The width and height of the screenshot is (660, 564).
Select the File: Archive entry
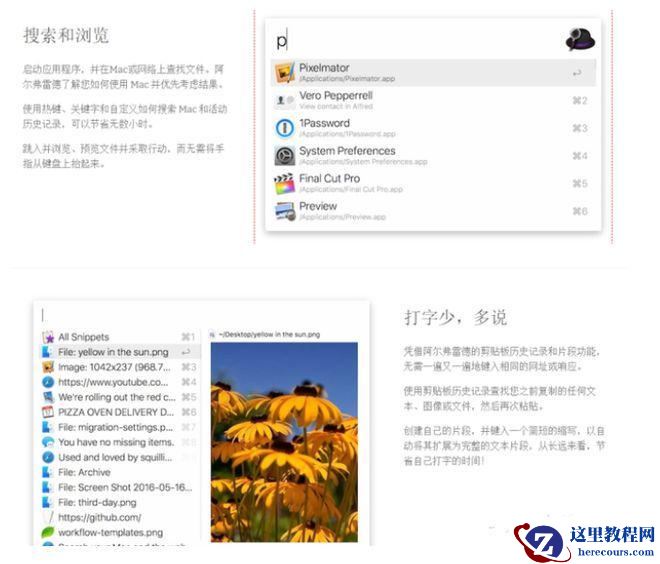[120, 472]
